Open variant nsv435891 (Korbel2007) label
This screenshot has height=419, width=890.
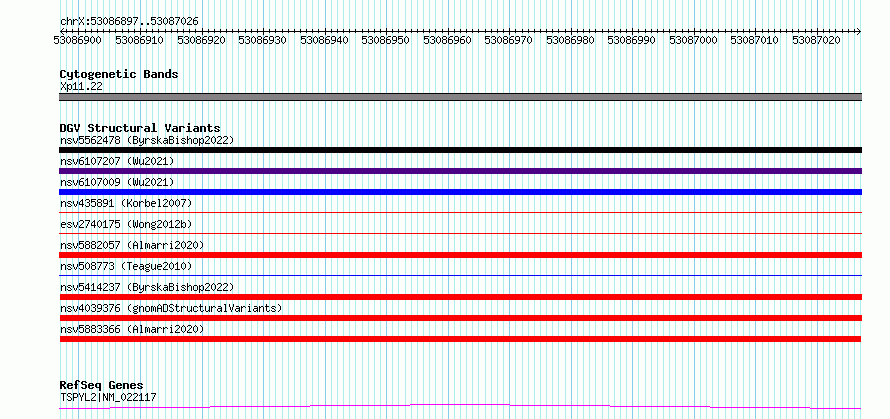pos(126,203)
